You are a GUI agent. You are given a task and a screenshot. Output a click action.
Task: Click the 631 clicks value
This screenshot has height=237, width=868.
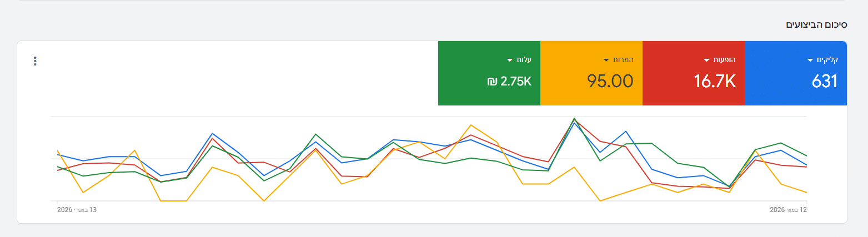(825, 82)
